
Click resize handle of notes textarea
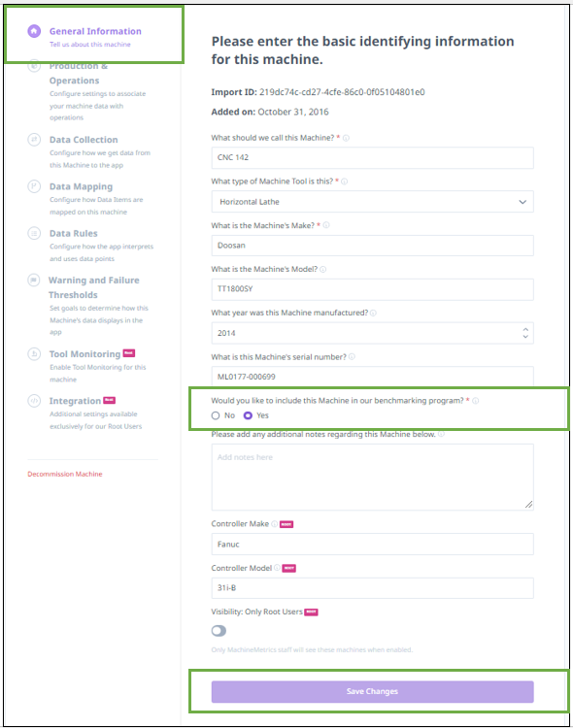click(x=528, y=505)
